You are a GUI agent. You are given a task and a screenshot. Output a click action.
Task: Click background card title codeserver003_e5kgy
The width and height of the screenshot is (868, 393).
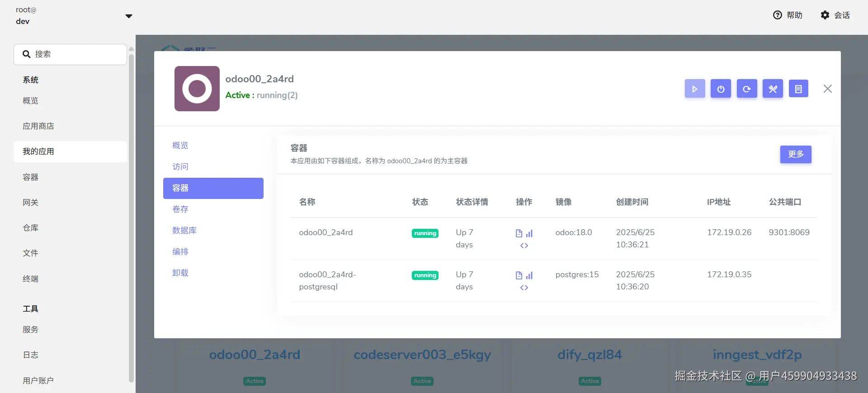[422, 355]
